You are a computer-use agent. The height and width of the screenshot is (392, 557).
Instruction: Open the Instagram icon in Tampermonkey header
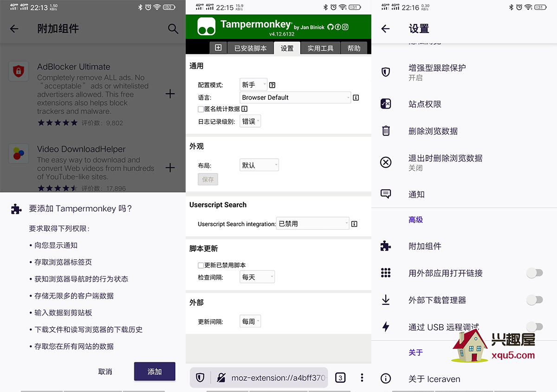[x=345, y=27]
